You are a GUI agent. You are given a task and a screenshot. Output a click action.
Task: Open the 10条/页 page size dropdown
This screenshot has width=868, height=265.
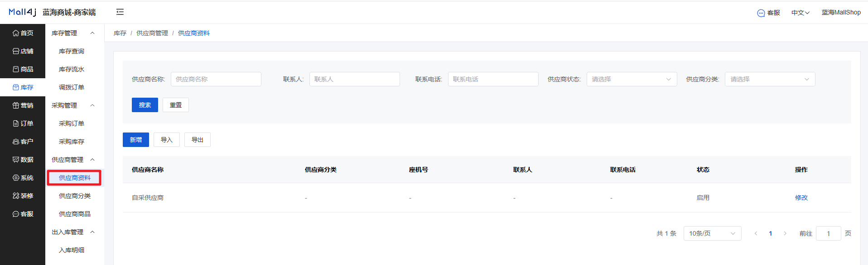click(x=712, y=233)
